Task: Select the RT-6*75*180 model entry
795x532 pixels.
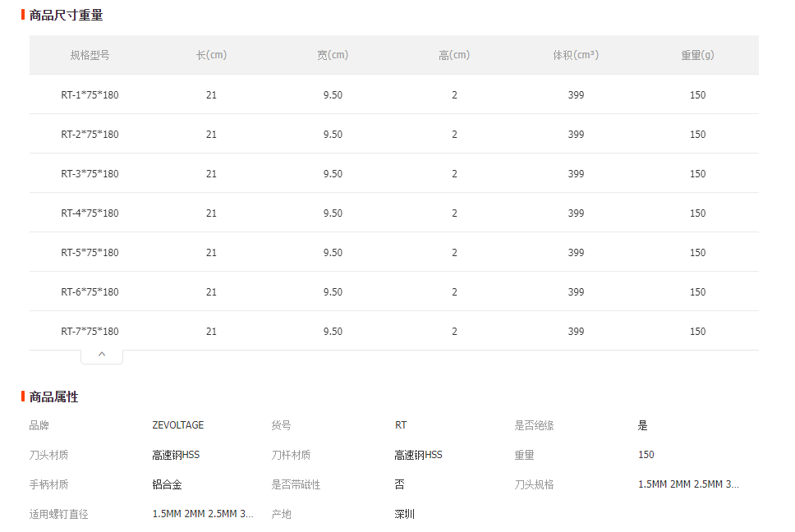Action: click(x=90, y=292)
